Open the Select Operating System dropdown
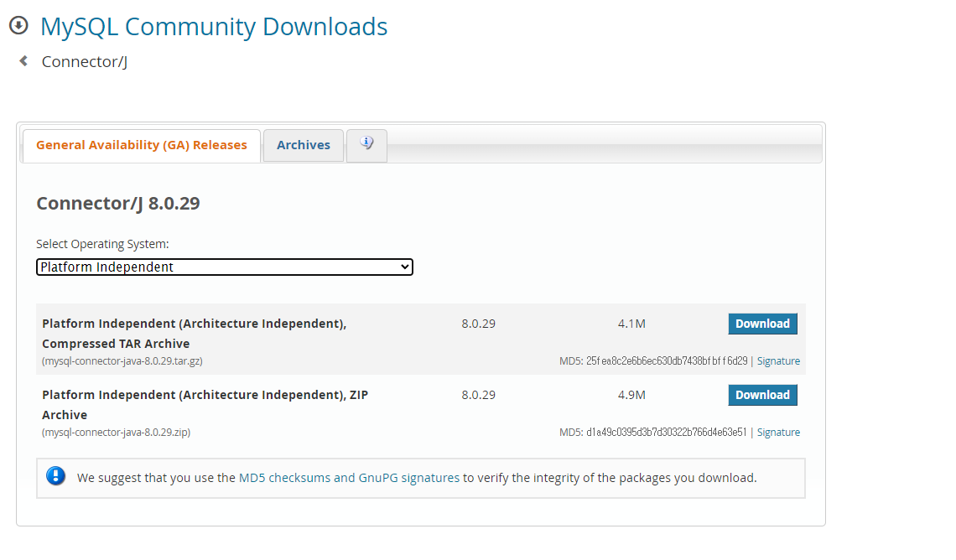 point(225,267)
